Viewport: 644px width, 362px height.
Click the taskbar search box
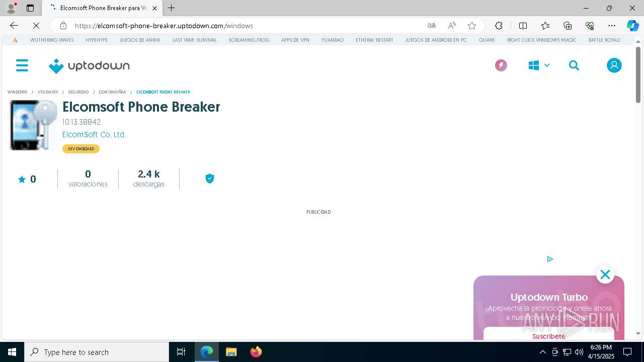(97, 352)
